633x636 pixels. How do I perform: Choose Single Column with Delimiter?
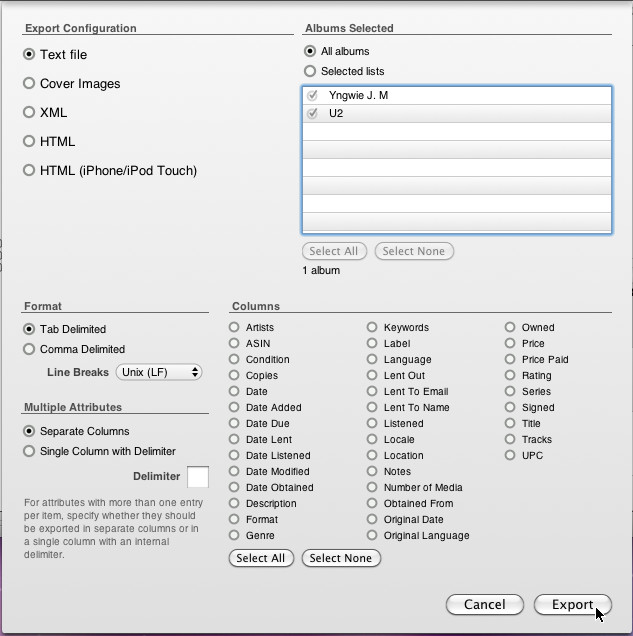tap(29, 451)
